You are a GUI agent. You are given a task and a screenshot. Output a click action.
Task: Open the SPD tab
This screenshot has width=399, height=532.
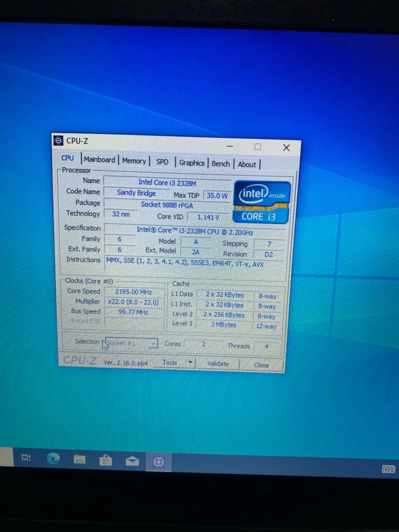point(162,162)
